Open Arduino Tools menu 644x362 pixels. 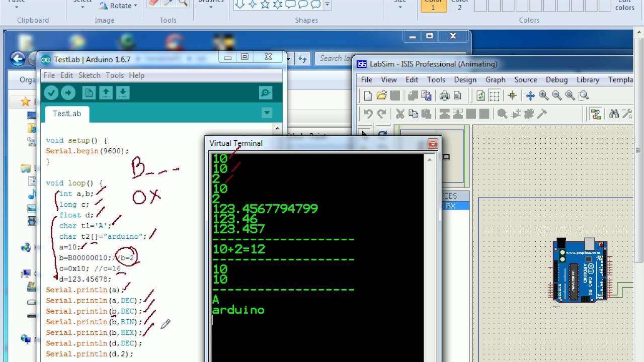tap(114, 75)
